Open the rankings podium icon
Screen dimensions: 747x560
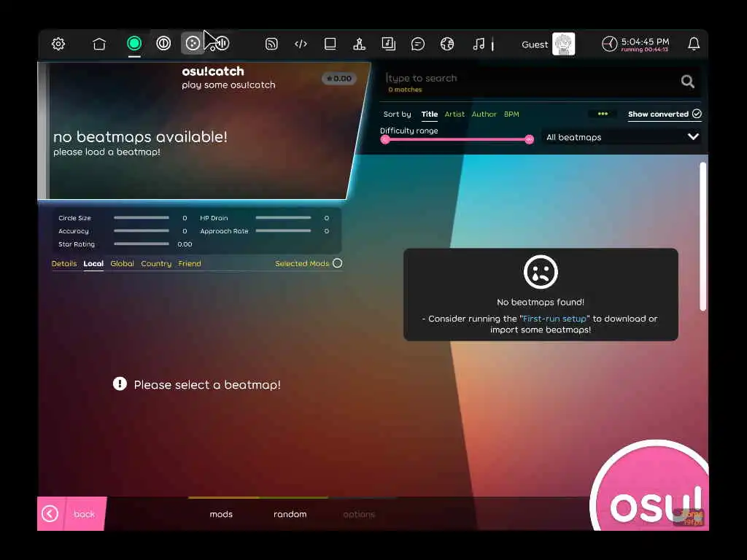[359, 44]
